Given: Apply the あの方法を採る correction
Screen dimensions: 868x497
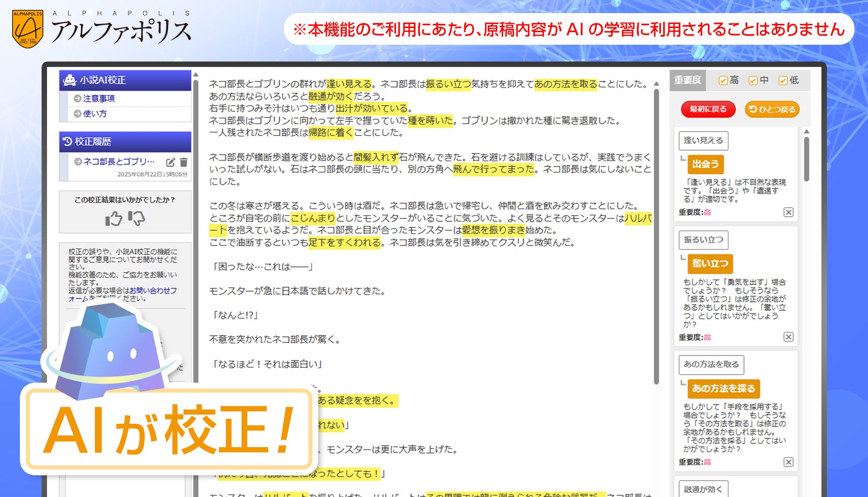Looking at the screenshot, I should 723,388.
